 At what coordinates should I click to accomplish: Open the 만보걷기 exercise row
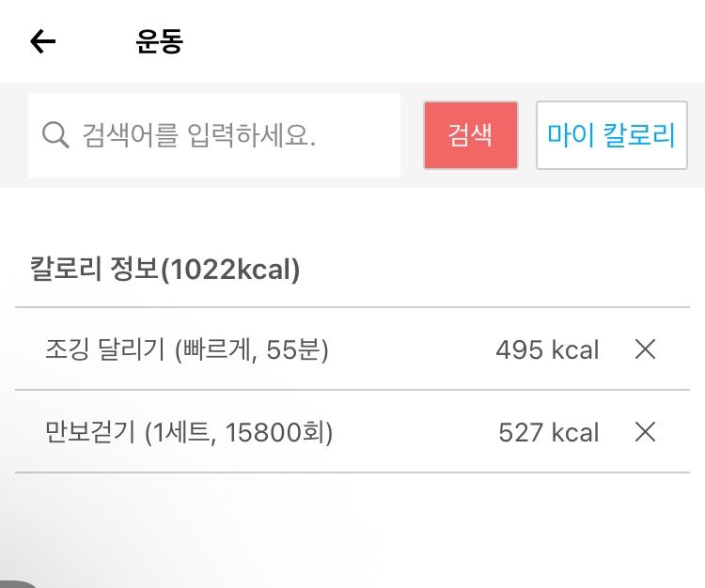click(x=352, y=432)
